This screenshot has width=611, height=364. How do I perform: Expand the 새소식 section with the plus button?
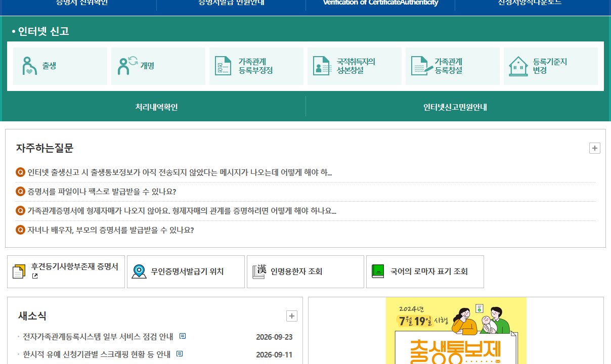tap(292, 316)
